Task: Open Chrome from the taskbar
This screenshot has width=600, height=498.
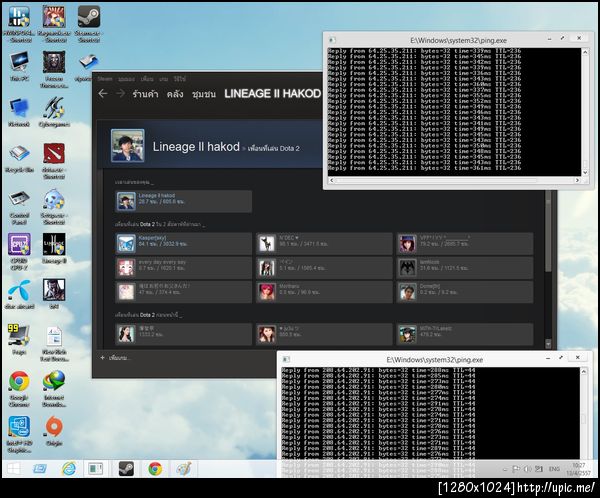Action: [x=155, y=469]
